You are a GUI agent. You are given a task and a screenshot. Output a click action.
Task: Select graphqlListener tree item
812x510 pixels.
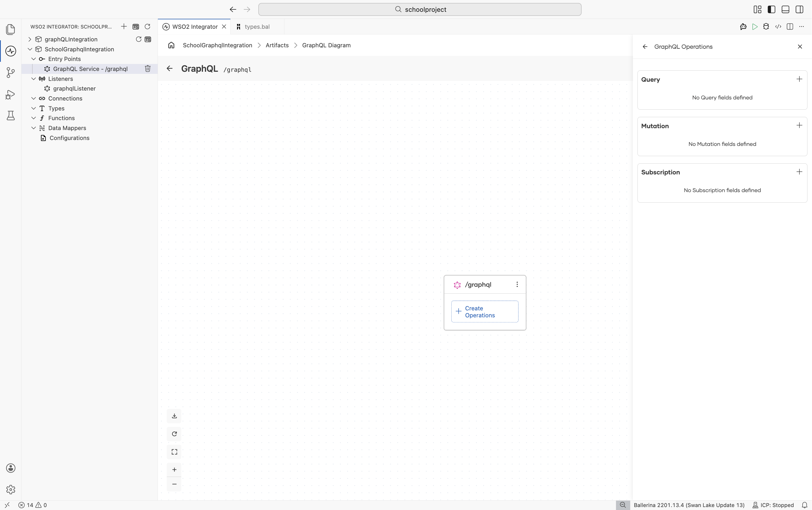(74, 88)
